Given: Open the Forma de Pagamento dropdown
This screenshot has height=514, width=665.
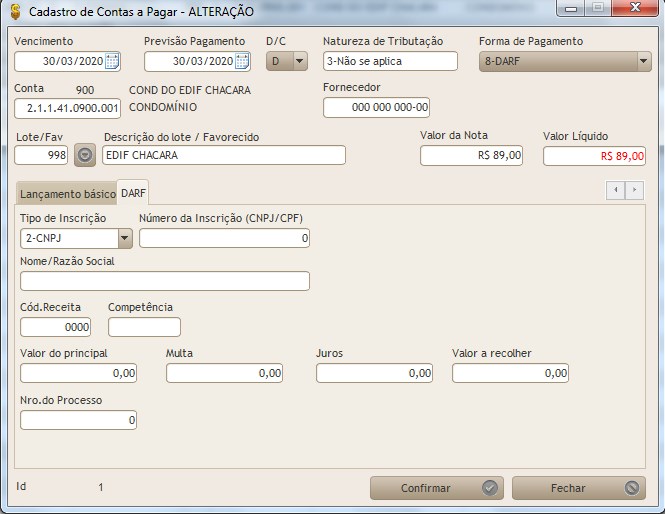Looking at the screenshot, I should [643, 61].
